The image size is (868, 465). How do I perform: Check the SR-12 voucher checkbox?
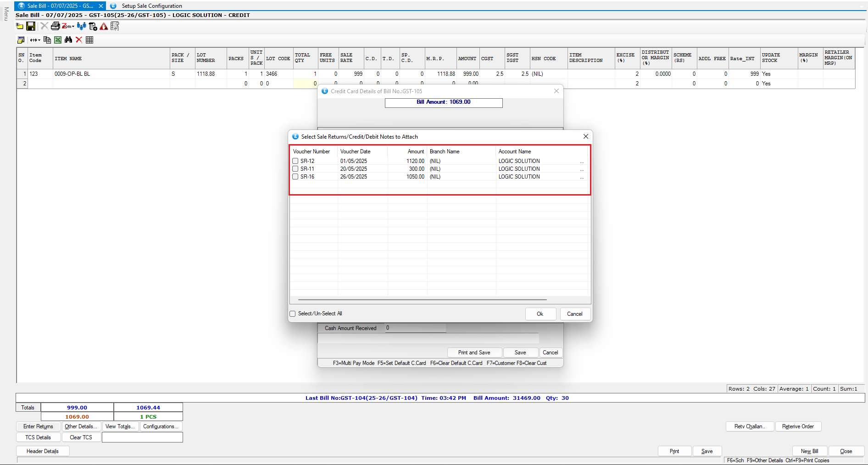(295, 161)
